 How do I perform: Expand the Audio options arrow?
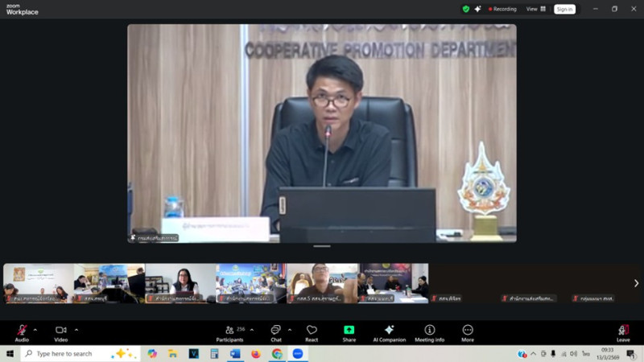(x=35, y=329)
